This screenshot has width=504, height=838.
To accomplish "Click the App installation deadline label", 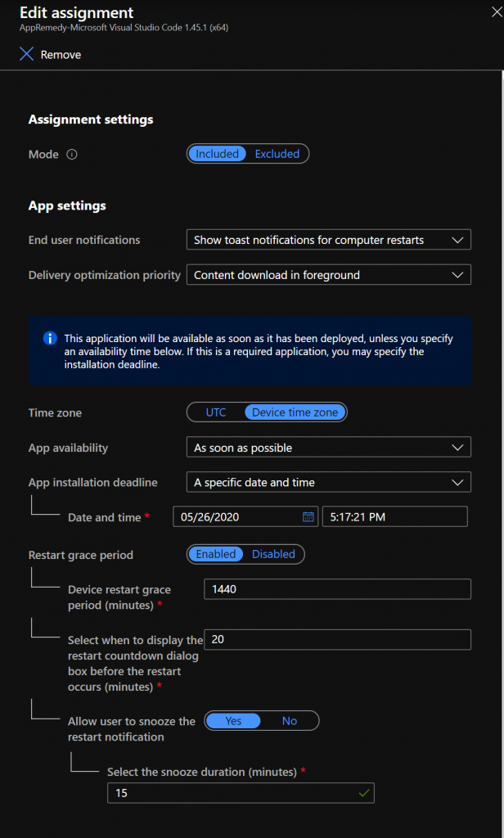I will point(93,483).
